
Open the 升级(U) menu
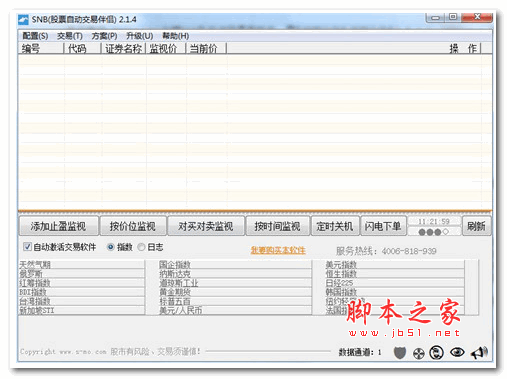click(140, 36)
